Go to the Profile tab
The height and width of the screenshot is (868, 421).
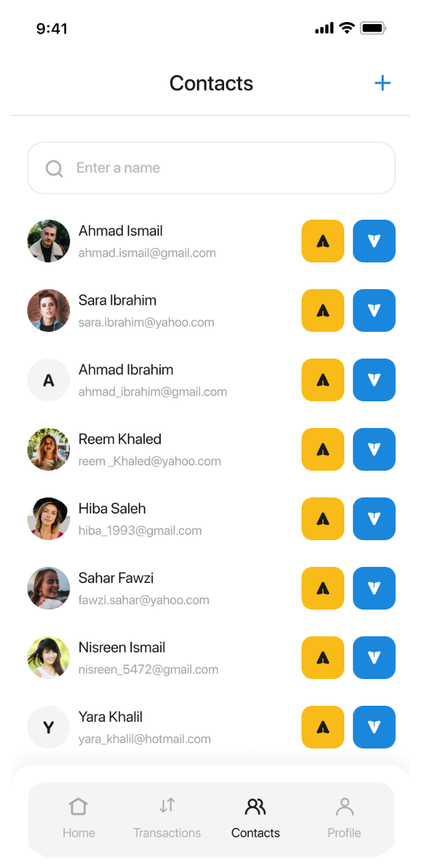[344, 817]
